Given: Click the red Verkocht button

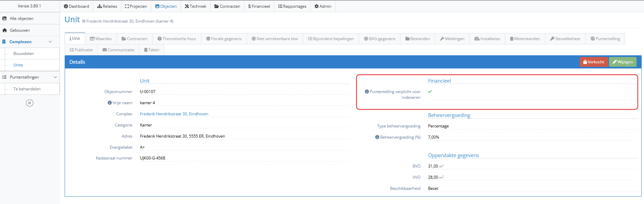Looking at the screenshot, I should pos(593,62).
